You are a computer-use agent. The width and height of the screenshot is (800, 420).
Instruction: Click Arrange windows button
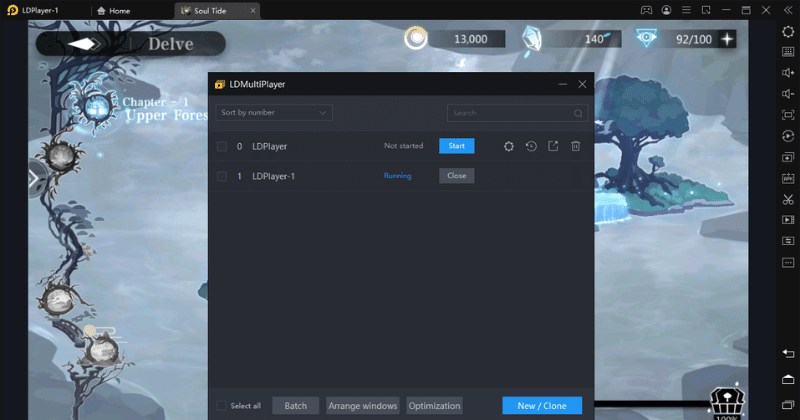(x=362, y=406)
